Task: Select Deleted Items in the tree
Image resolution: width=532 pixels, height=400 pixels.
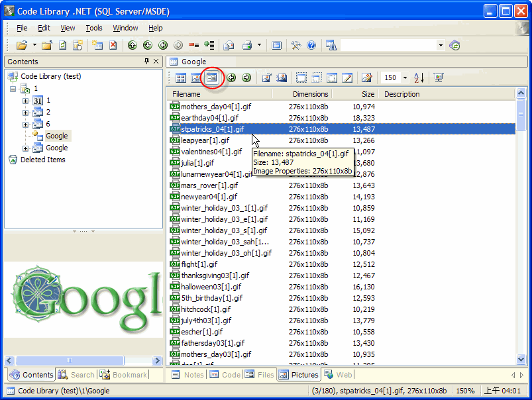Action: point(43,160)
